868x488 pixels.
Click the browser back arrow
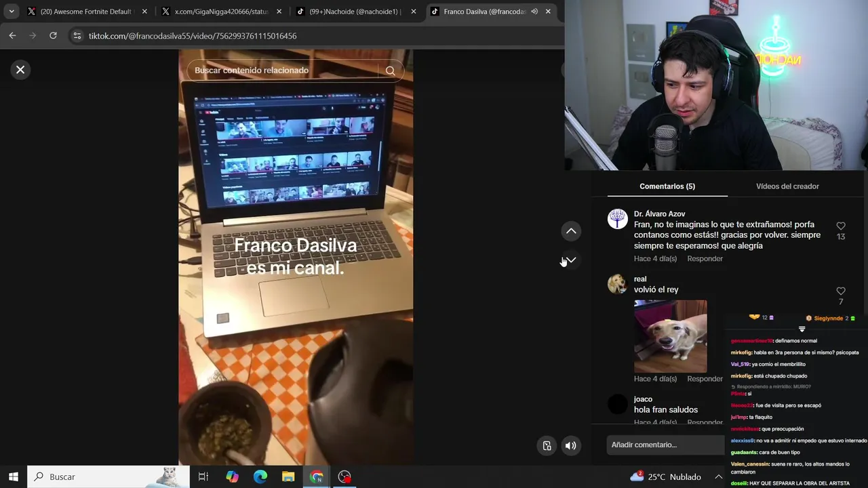click(12, 36)
